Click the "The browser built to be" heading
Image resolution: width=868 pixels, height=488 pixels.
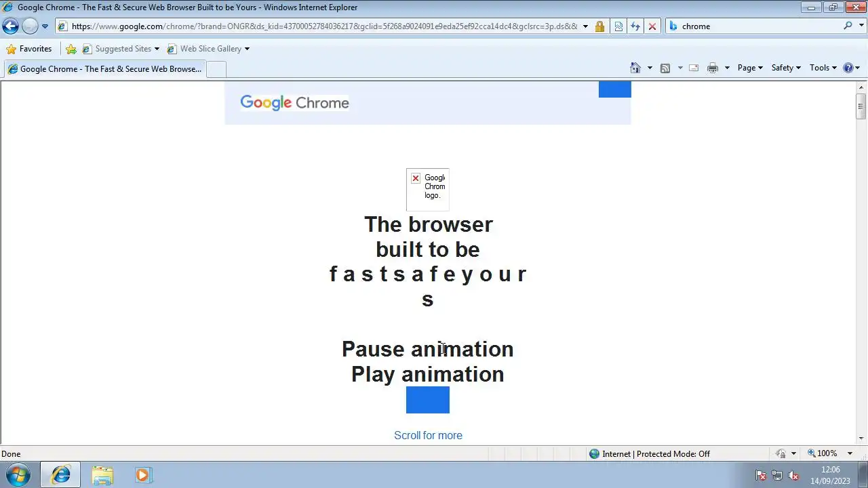coord(428,237)
